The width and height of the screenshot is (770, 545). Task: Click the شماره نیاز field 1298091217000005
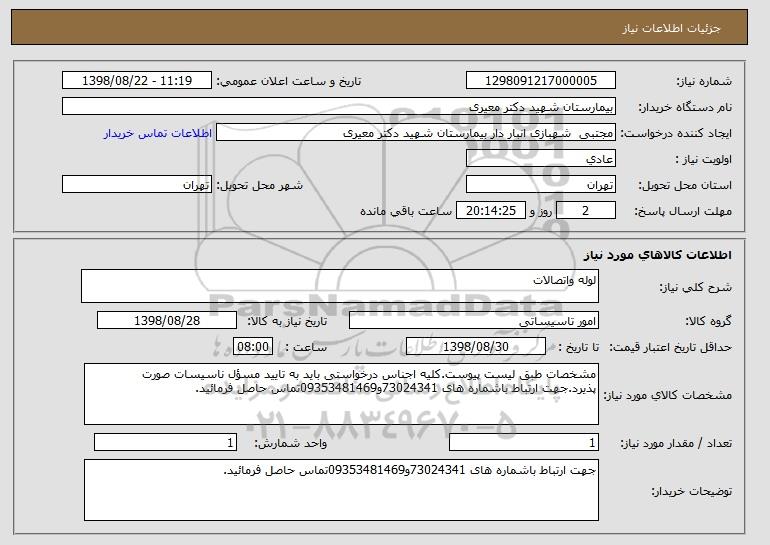(x=541, y=81)
